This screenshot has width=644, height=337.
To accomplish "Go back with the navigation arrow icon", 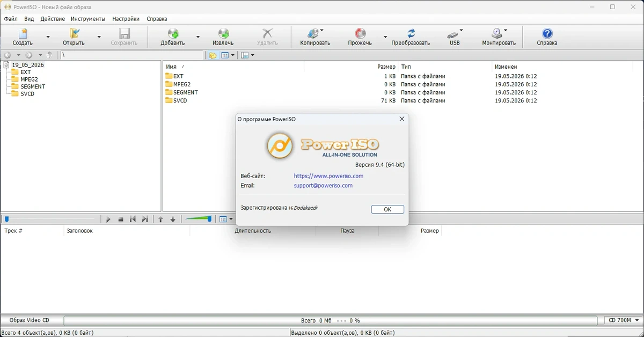I will tap(8, 55).
